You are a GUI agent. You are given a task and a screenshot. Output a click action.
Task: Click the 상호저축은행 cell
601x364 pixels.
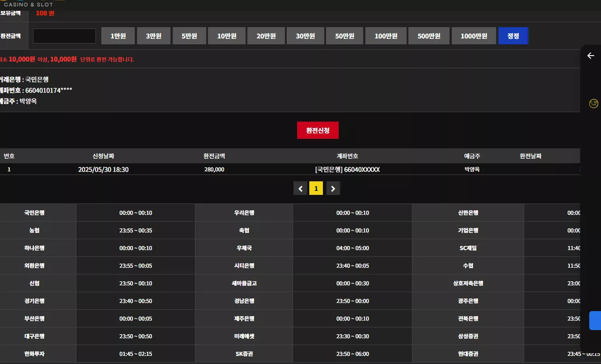[x=468, y=284]
